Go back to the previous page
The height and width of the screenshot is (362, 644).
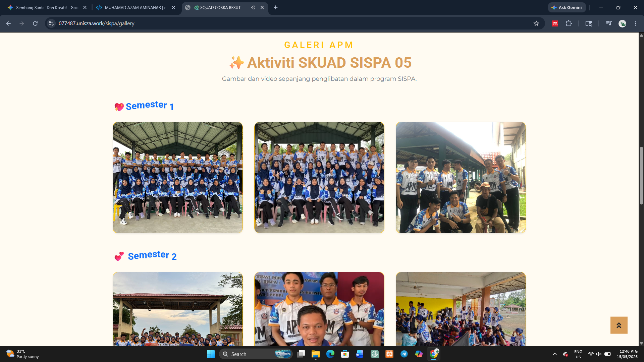pos(8,23)
